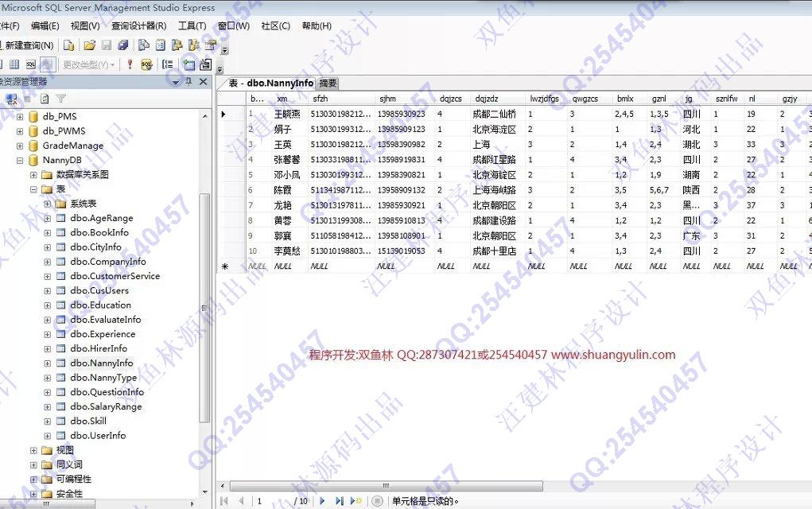This screenshot has width=812, height=509.
Task: Open the 查询设计器(R) menu
Action: (139, 26)
